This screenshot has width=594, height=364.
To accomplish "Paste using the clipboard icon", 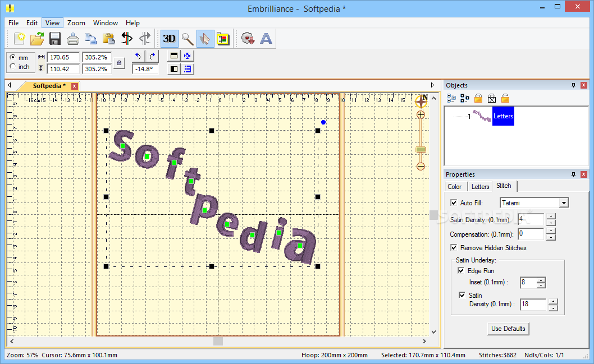I will [x=109, y=39].
